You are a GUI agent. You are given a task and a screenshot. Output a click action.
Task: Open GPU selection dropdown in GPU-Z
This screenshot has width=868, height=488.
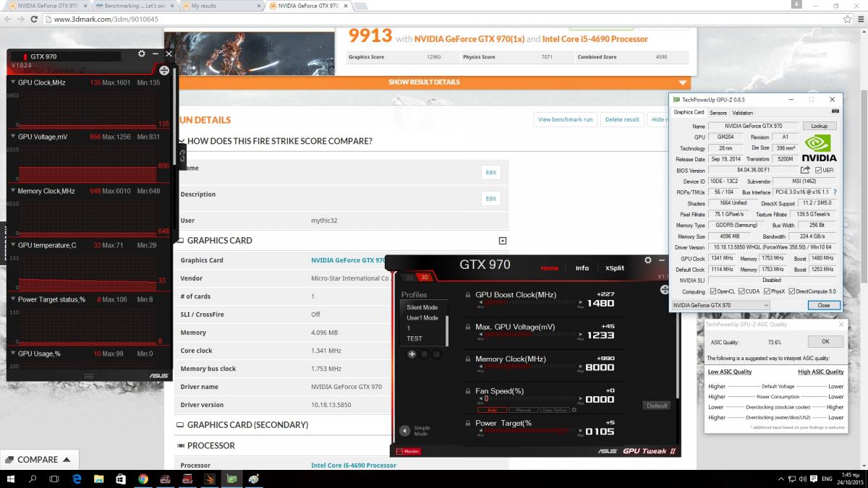tap(720, 305)
